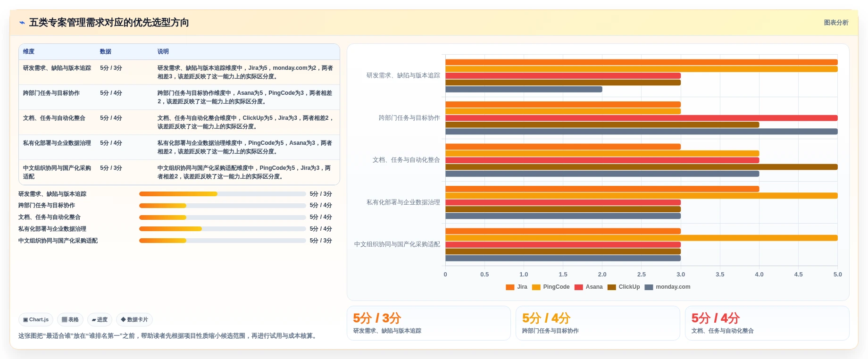868x359 pixels.
Task: Click the ClickUp bar in 文档、任务与自动化整合 group
Action: click(x=642, y=167)
